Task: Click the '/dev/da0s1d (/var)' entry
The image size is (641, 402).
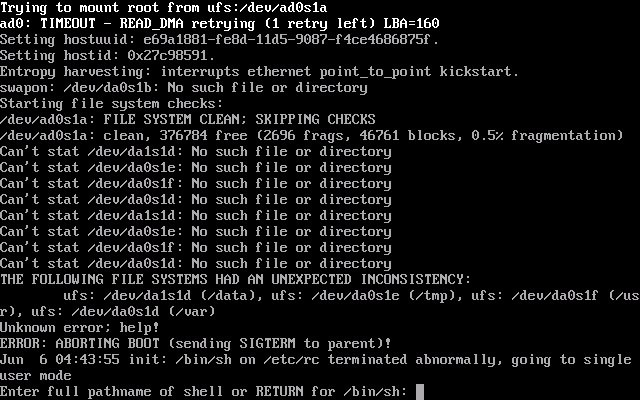Action: 143,312
